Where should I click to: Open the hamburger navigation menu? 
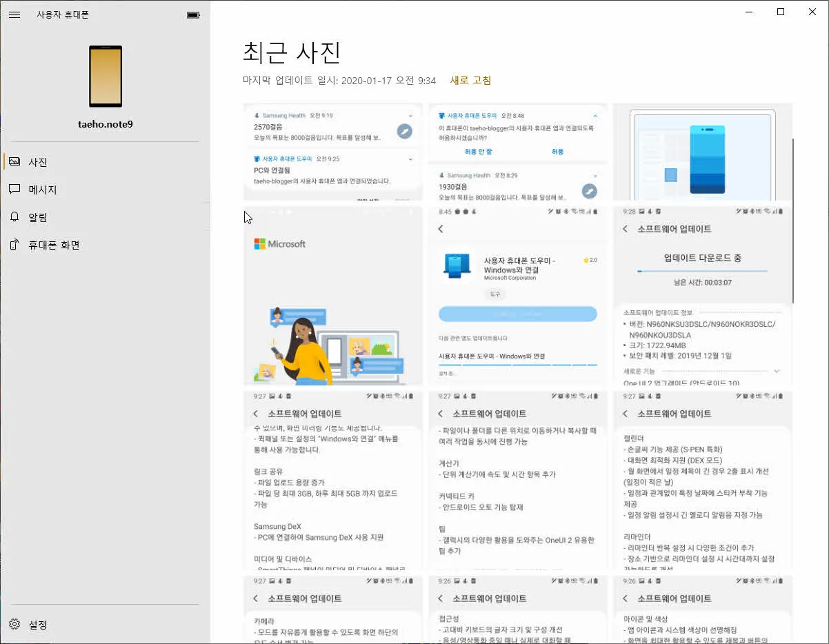(14, 14)
